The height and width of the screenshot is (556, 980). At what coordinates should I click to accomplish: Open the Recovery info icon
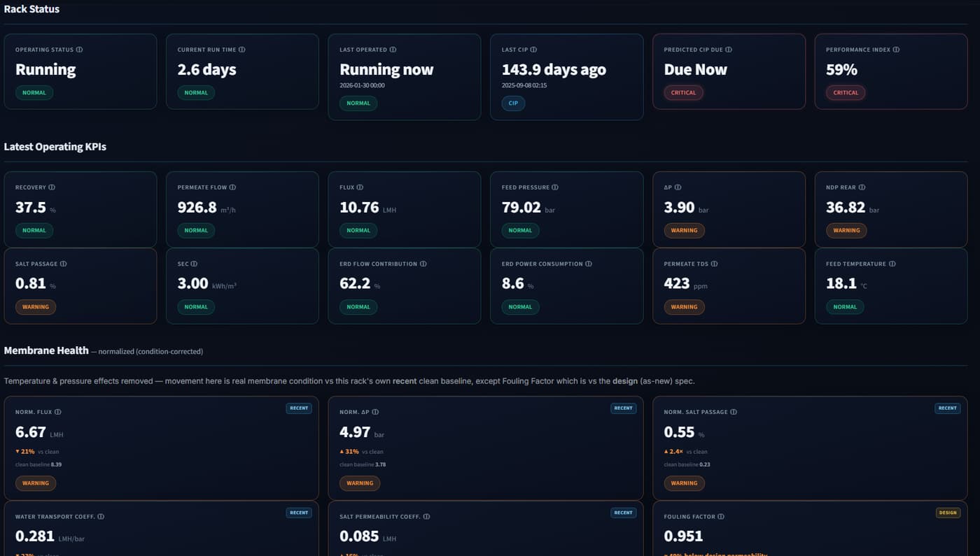coord(52,187)
